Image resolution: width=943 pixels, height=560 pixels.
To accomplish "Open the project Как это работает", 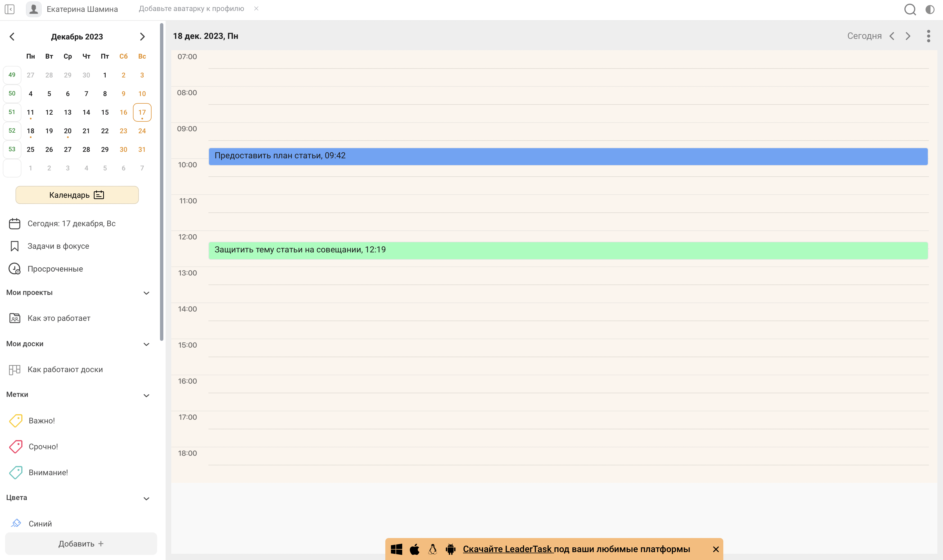I will click(59, 318).
